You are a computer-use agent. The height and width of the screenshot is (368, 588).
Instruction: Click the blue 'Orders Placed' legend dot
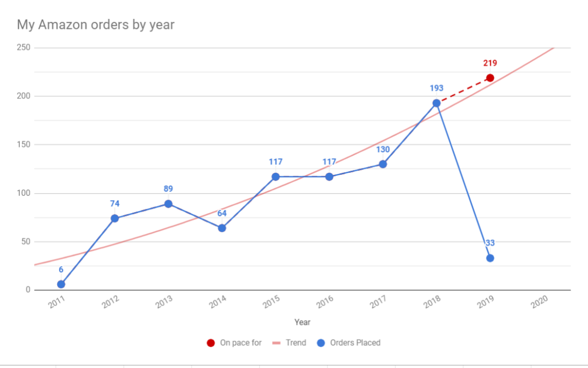pos(321,343)
